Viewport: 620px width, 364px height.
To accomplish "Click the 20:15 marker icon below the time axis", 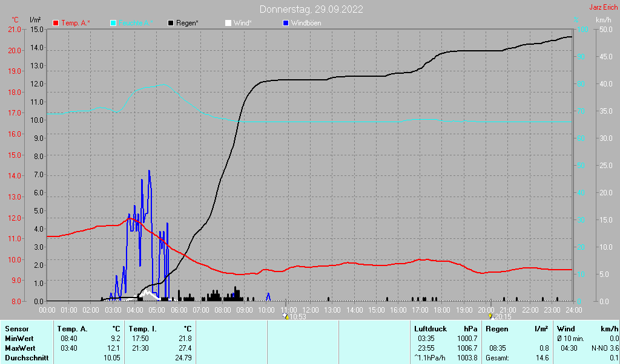I will coord(490,316).
